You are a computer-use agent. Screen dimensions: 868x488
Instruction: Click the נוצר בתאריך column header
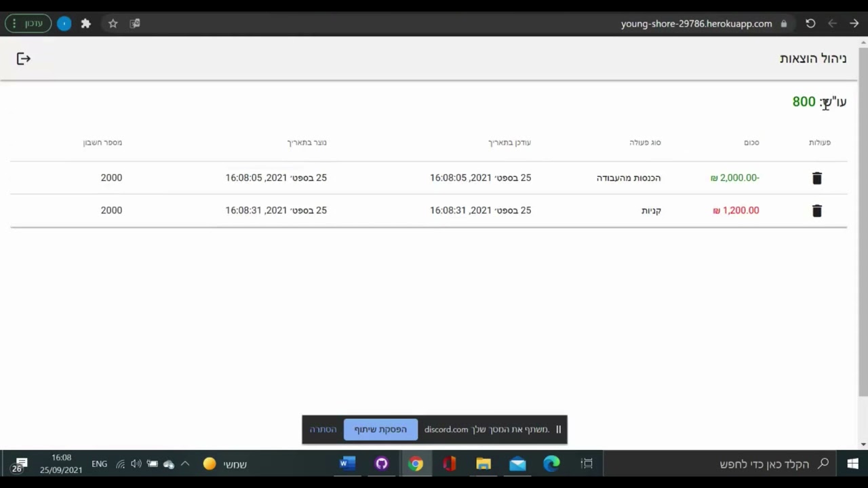[307, 143]
